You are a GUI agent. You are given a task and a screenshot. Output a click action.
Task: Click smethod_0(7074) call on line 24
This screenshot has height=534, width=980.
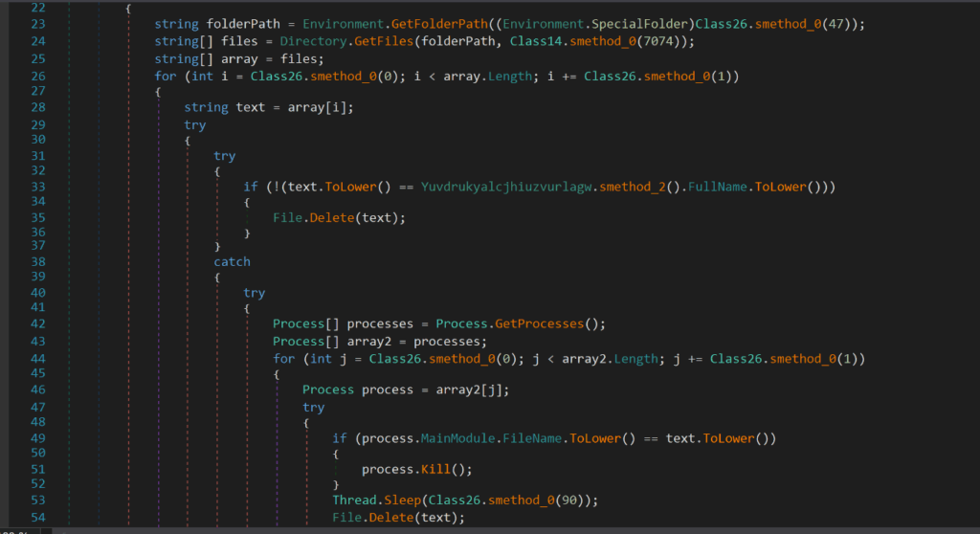click(x=624, y=41)
